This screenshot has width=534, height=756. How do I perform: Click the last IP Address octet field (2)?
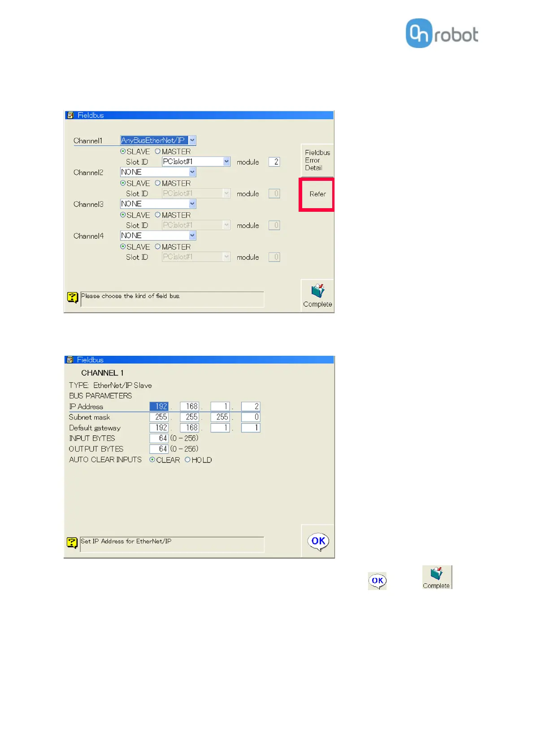(x=251, y=406)
